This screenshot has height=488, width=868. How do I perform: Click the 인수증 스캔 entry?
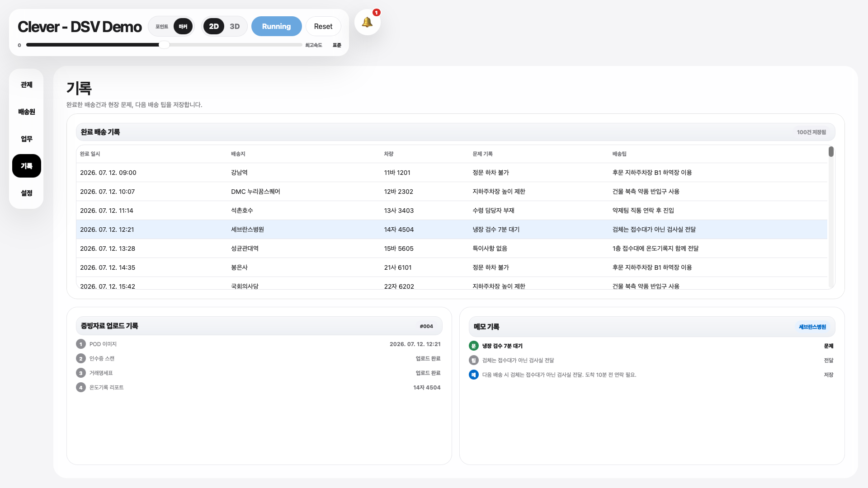(x=102, y=359)
